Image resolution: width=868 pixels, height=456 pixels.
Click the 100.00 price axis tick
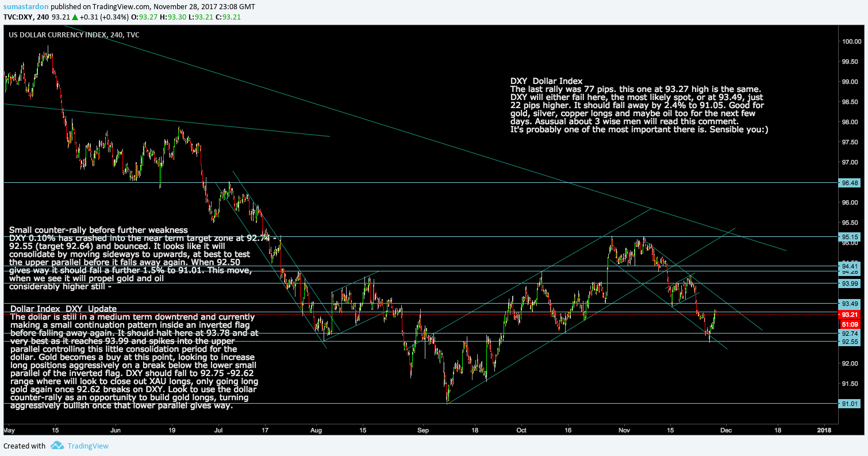pos(851,41)
